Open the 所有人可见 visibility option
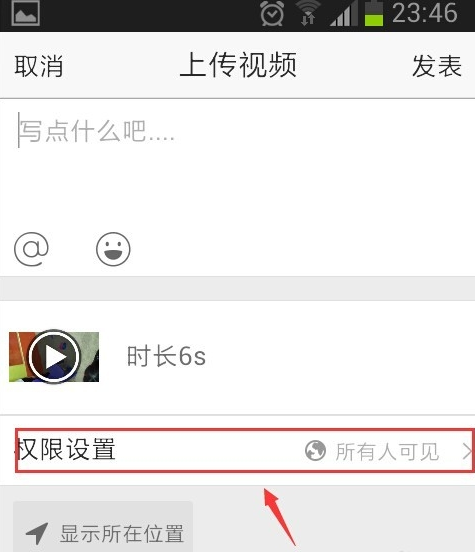The width and height of the screenshot is (475, 552). 387,451
